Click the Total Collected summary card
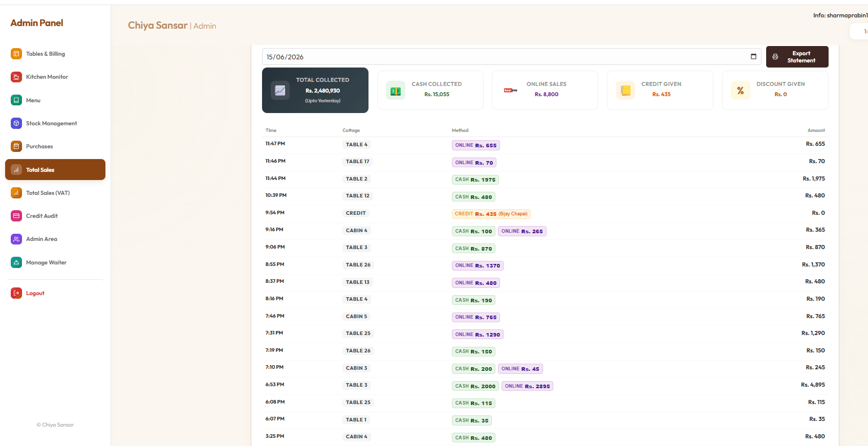The width and height of the screenshot is (868, 446). pyautogui.click(x=315, y=90)
